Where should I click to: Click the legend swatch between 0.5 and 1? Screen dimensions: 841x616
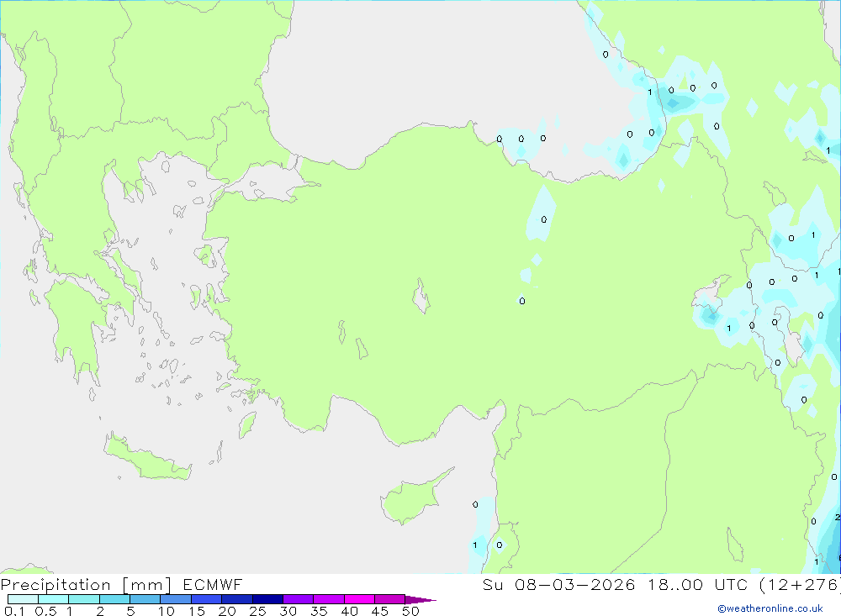(54, 599)
